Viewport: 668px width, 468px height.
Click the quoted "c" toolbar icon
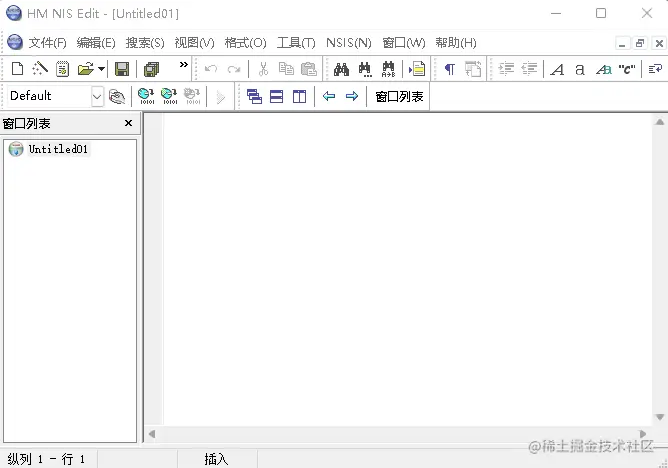(627, 69)
